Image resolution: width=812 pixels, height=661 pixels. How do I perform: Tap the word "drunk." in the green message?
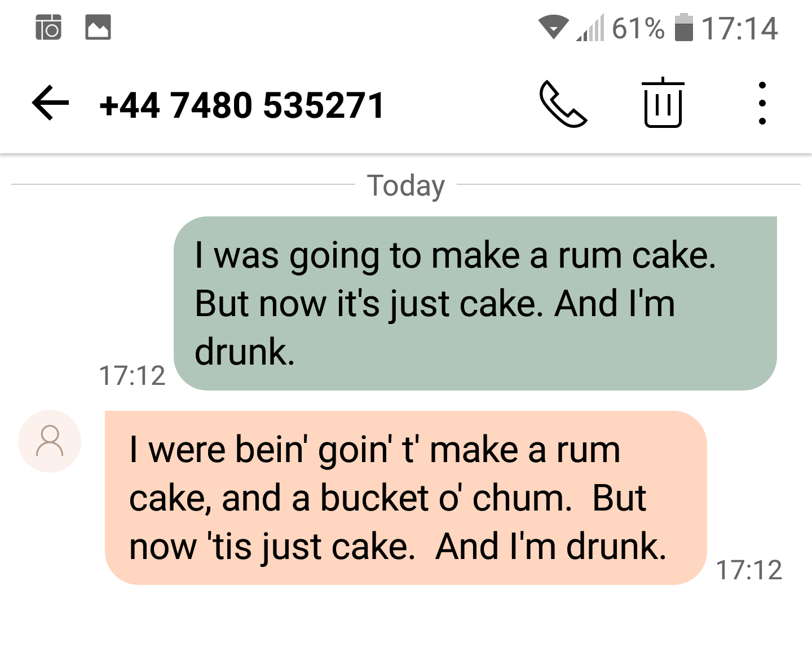(x=245, y=352)
